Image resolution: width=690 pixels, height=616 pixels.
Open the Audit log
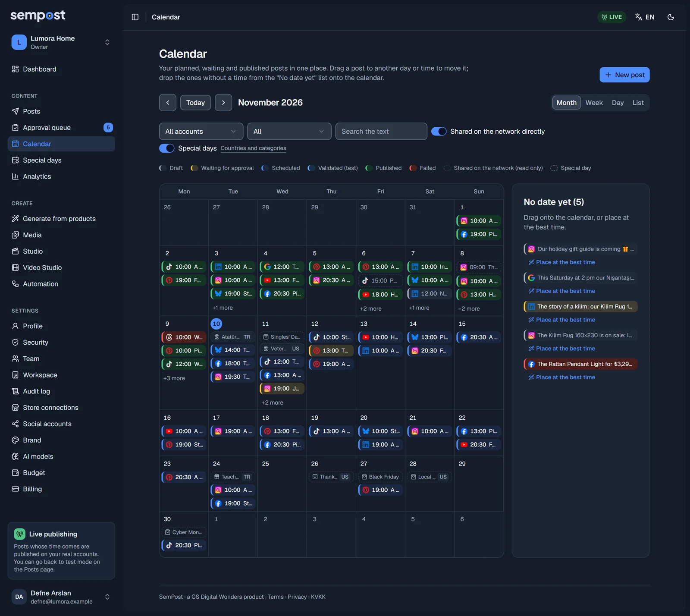61,391
